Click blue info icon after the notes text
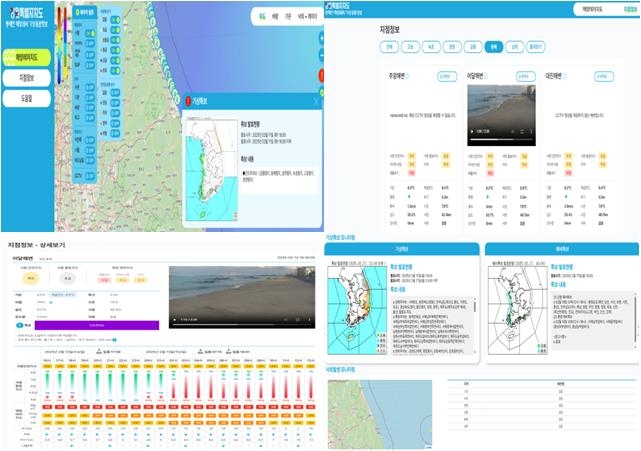This screenshot has width=641, height=451. (x=114, y=340)
